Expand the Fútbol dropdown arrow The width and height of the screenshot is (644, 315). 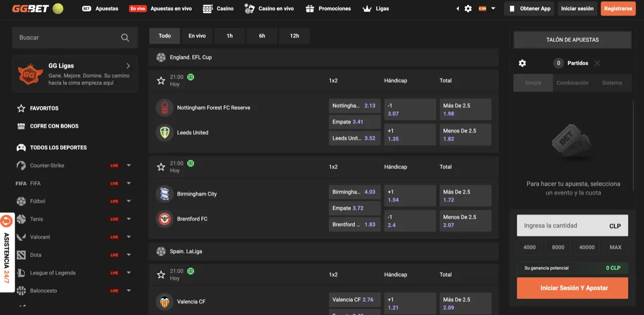coord(129,201)
